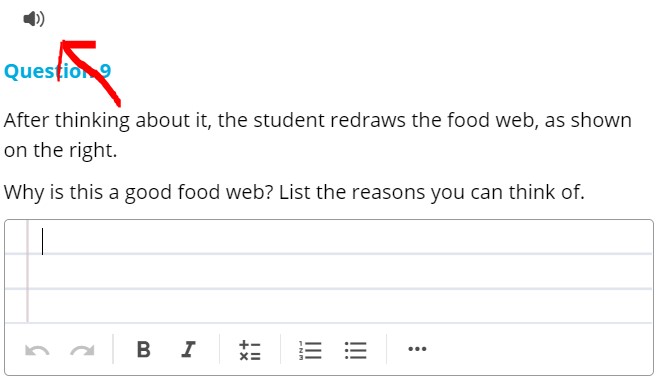Click the third ruled answer line
The height and width of the screenshot is (391, 670).
point(340,306)
